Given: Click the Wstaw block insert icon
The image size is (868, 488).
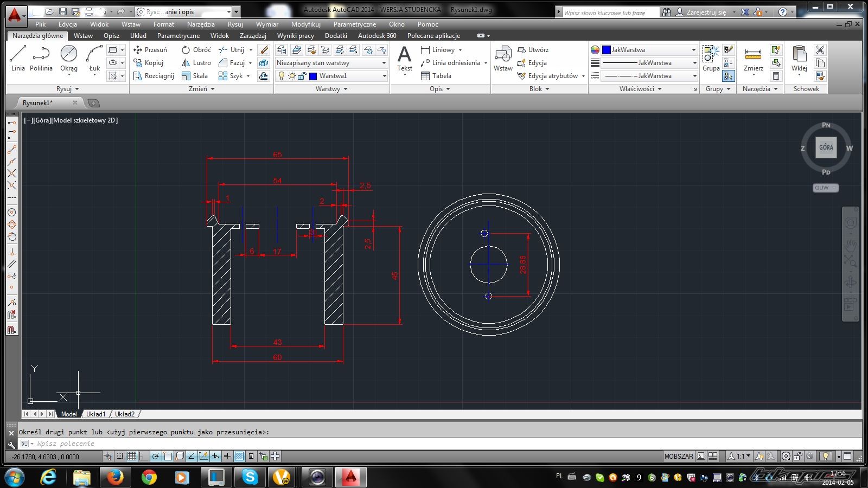Looking at the screenshot, I should point(503,59).
